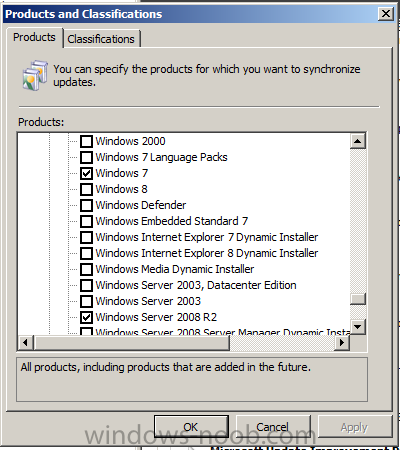
Task: Switch to the Classifications tab
Action: tap(101, 39)
